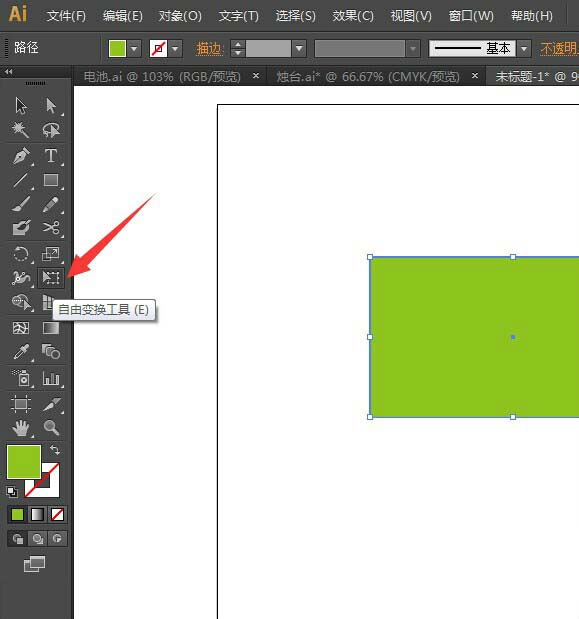Select the Paintbrush tool
Viewport: 579px width, 619px height.
pyautogui.click(x=21, y=204)
